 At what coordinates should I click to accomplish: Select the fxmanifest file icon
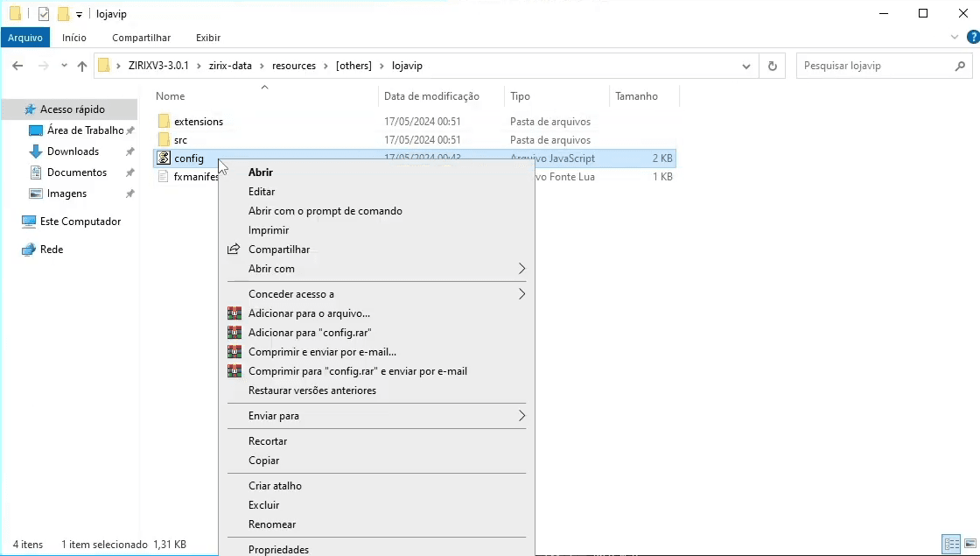pyautogui.click(x=163, y=177)
